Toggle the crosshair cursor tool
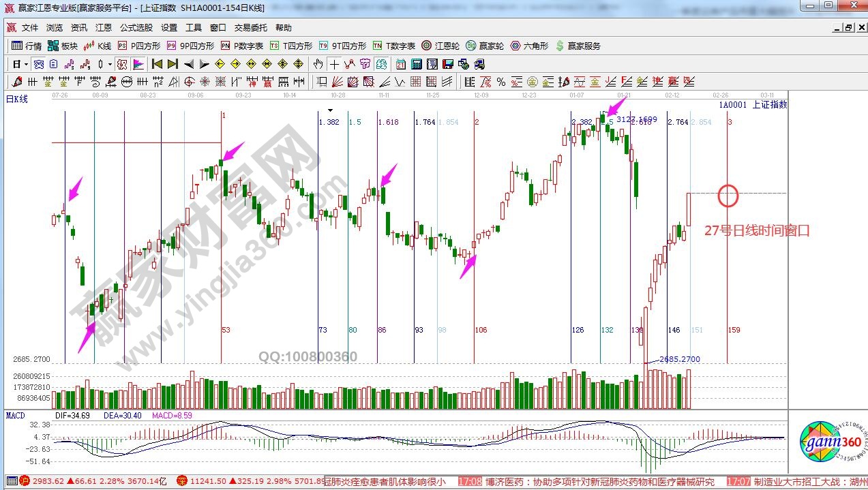Screen dimensions: 868x490 tap(334, 64)
